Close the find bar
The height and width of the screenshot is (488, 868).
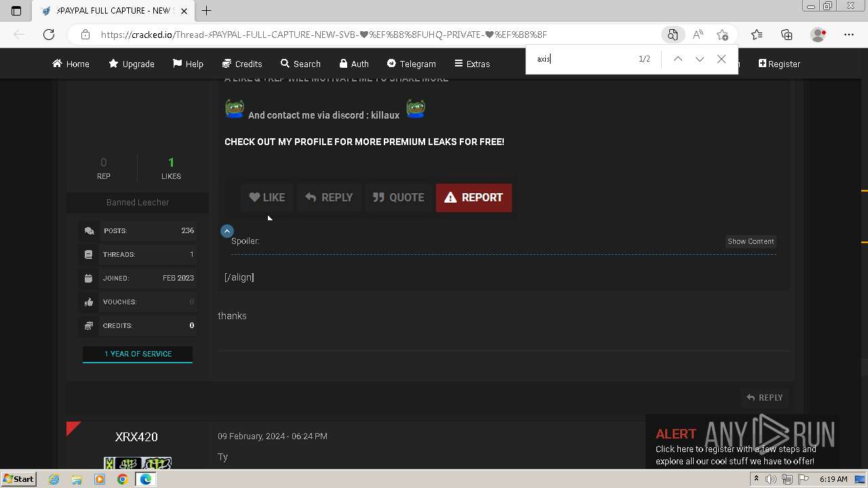[722, 59]
